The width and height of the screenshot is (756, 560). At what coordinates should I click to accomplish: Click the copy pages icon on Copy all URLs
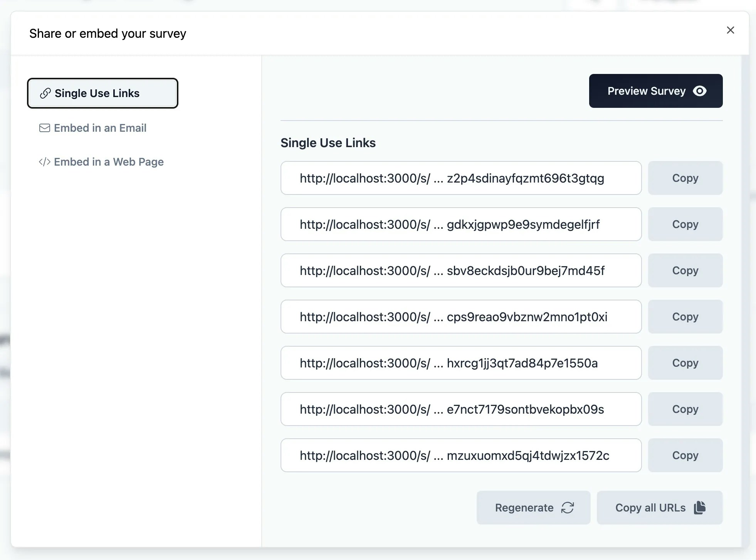[699, 508]
